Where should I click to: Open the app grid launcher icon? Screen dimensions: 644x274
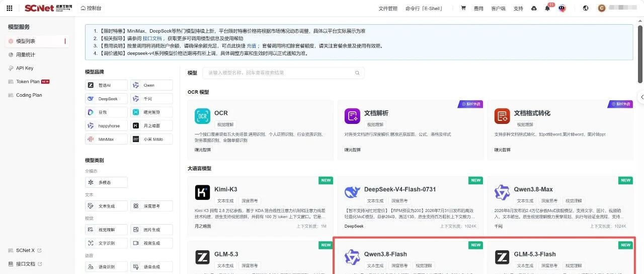click(9, 8)
